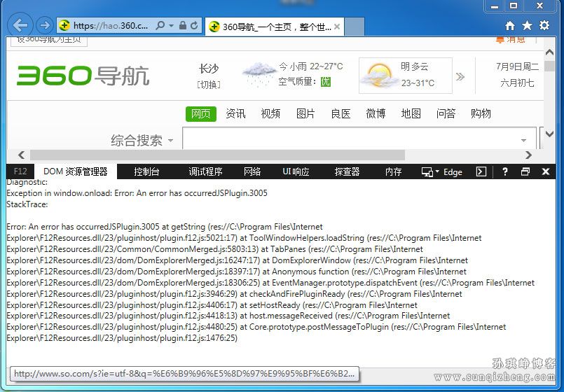The width and height of the screenshot is (564, 392).
Task: Click the horizontal scrollbar thumb
Action: (x=217, y=155)
